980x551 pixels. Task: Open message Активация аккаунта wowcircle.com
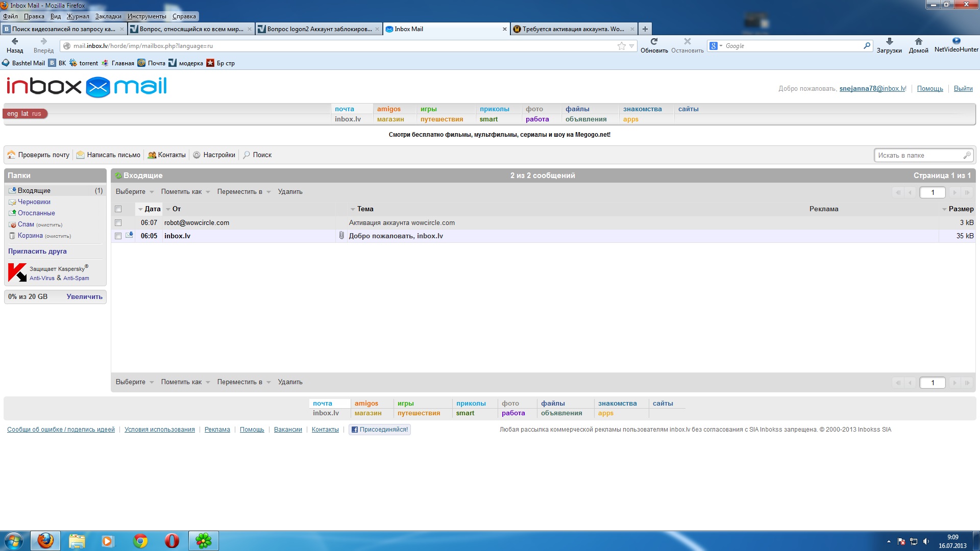(x=402, y=223)
